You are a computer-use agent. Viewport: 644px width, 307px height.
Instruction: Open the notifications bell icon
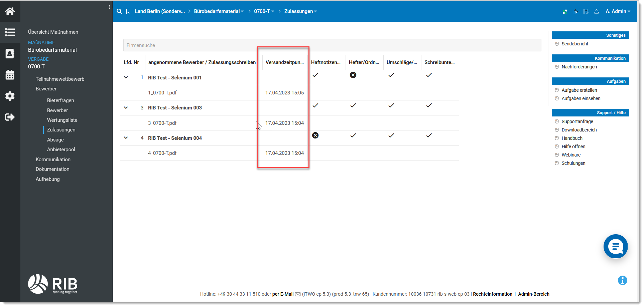597,12
